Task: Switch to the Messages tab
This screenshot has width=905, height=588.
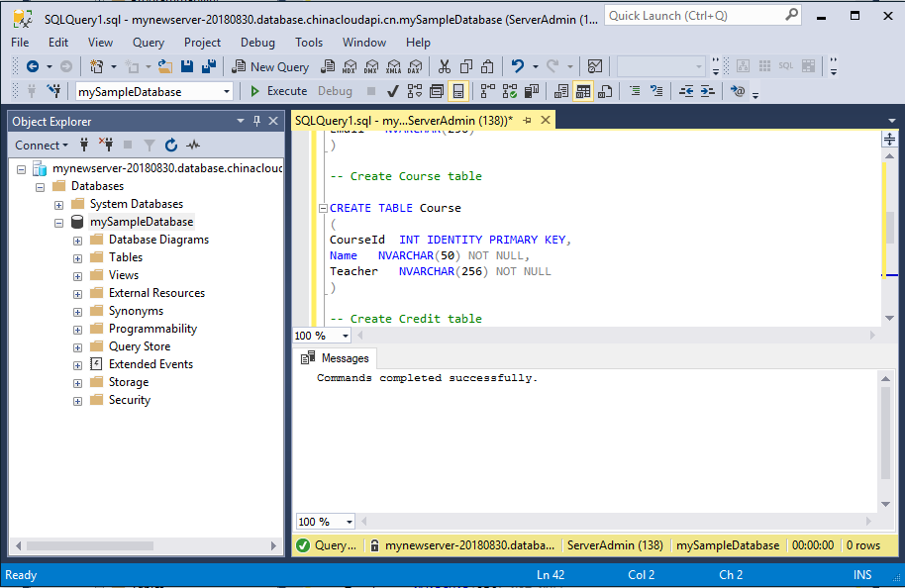Action: click(x=335, y=358)
